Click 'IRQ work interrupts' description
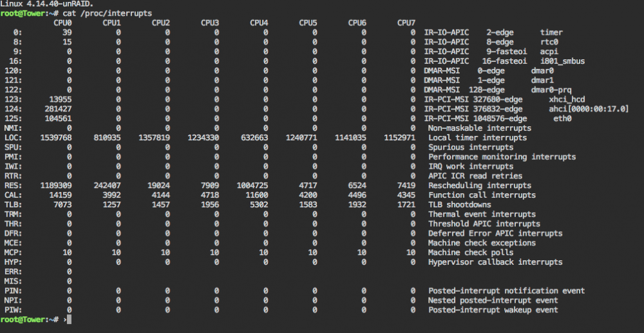The height and width of the screenshot is (333, 644). tap(471, 166)
